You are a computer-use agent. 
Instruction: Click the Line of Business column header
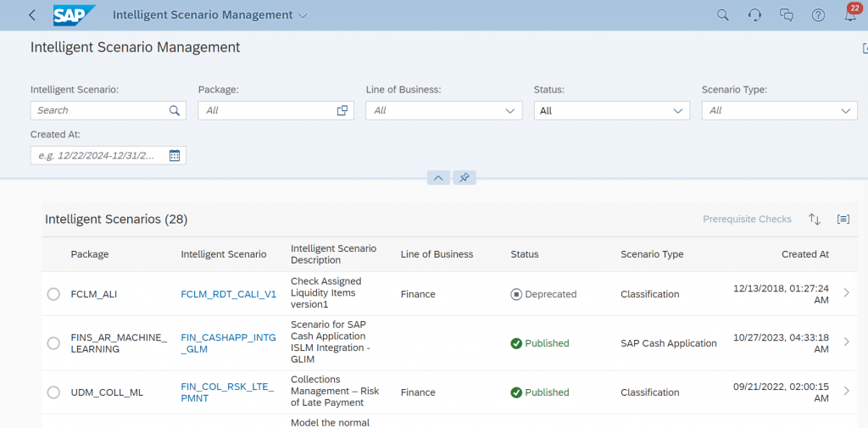[x=437, y=254]
